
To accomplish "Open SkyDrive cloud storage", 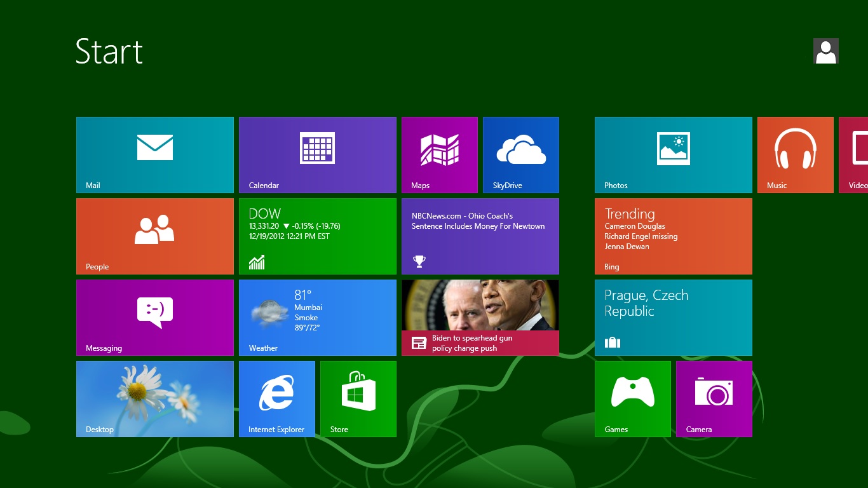I will point(520,154).
